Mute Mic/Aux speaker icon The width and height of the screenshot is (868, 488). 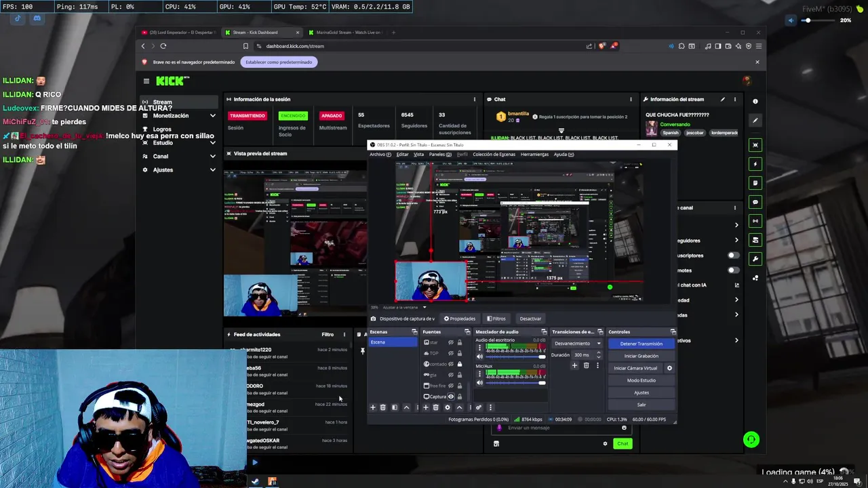[479, 383]
